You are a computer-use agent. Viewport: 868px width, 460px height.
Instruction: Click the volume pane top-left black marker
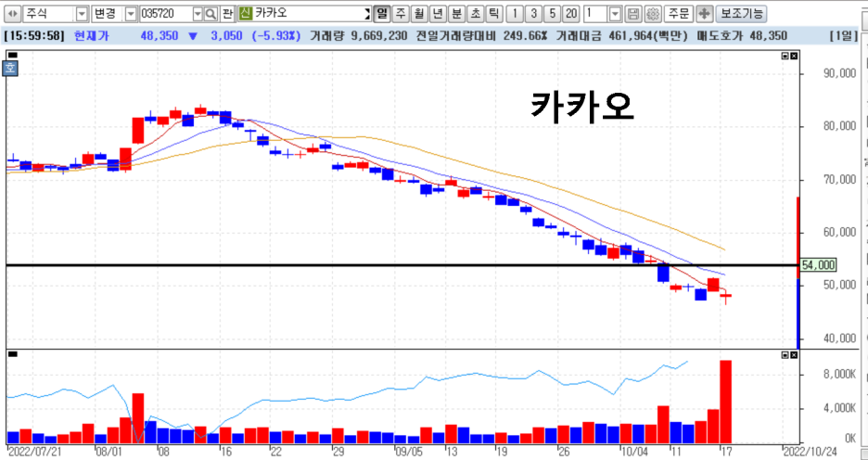(12, 354)
